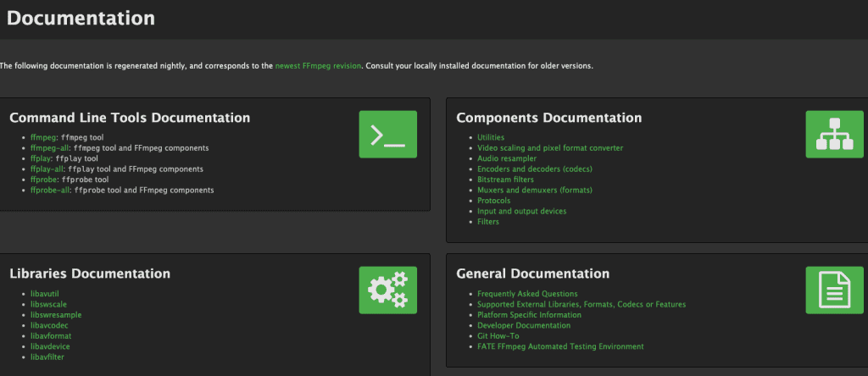The width and height of the screenshot is (868, 376).
Task: View Encoders and decoders (codecs) documentation
Action: coord(534,169)
